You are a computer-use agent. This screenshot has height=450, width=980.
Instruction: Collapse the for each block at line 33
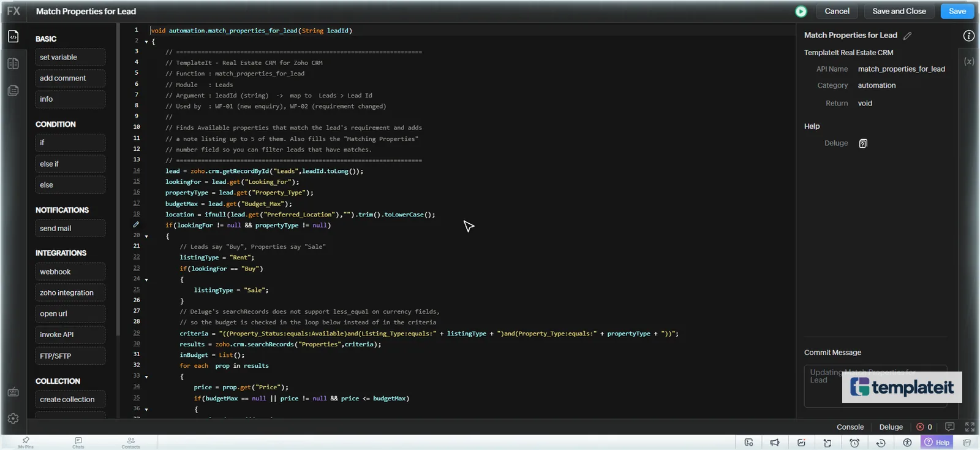(146, 376)
